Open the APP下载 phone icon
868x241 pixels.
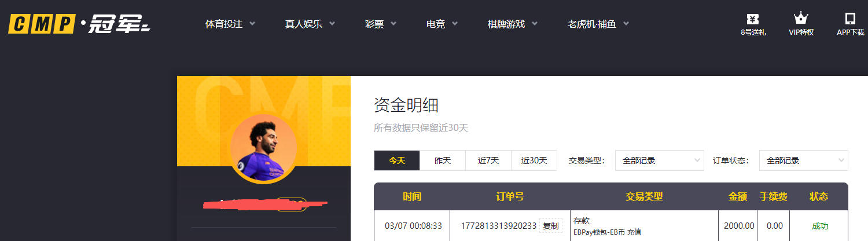pos(850,19)
